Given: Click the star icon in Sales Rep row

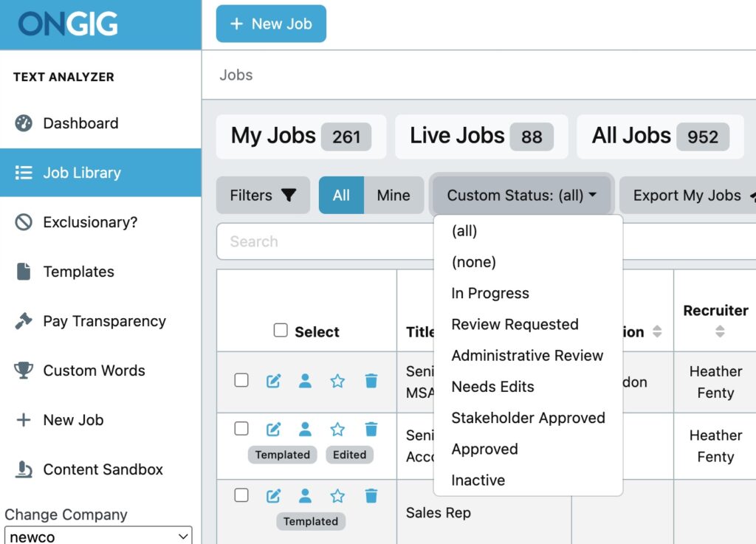Looking at the screenshot, I should 337,496.
